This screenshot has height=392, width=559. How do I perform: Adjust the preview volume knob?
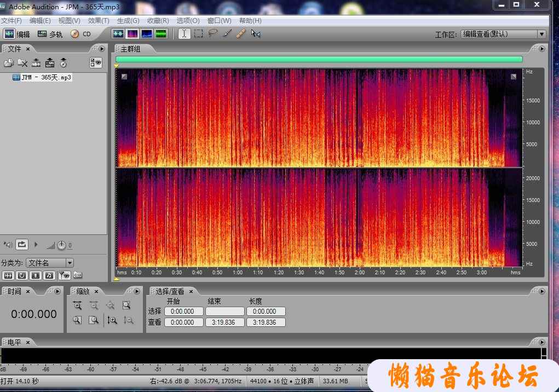click(x=62, y=245)
